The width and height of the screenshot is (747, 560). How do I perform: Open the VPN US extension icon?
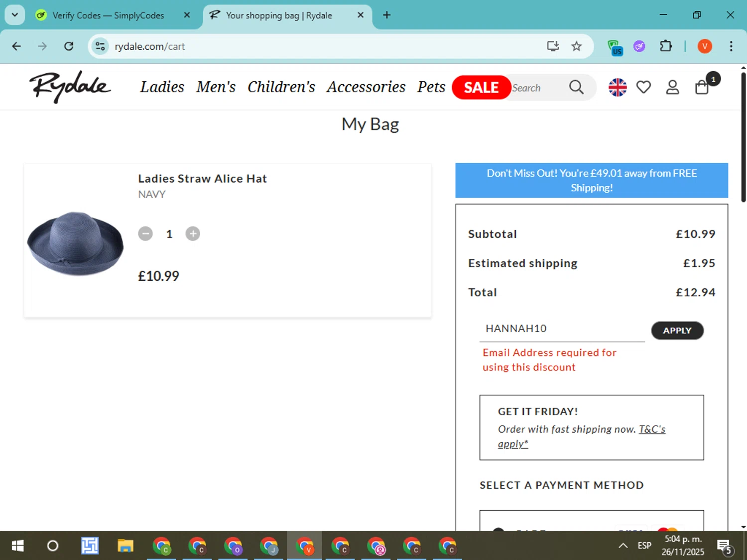coord(616,47)
